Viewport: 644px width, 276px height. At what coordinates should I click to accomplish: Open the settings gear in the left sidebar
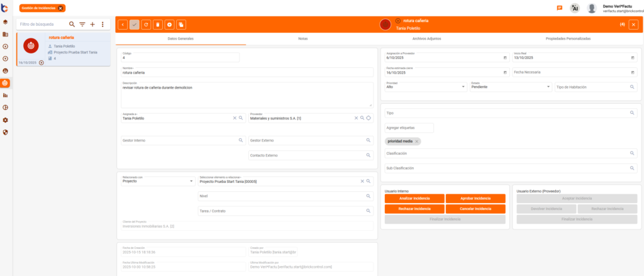point(6,119)
